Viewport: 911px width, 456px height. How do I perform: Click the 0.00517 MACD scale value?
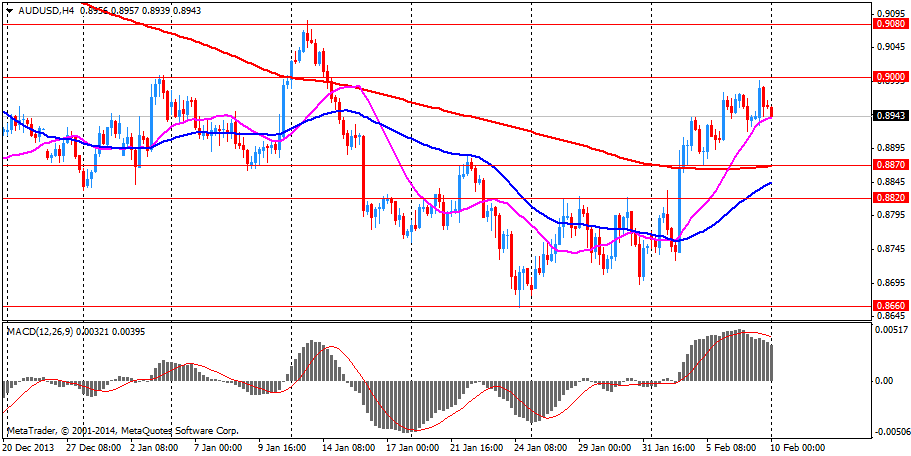(891, 329)
